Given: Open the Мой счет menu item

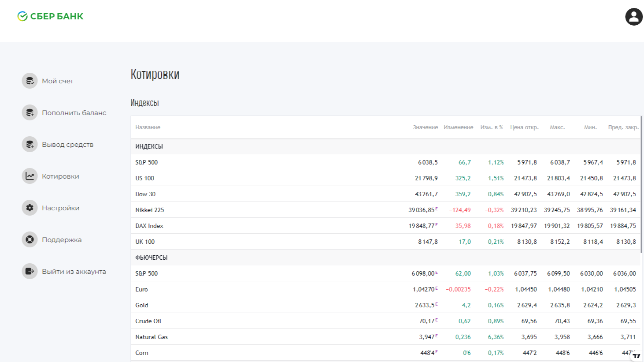Looking at the screenshot, I should pos(58,81).
